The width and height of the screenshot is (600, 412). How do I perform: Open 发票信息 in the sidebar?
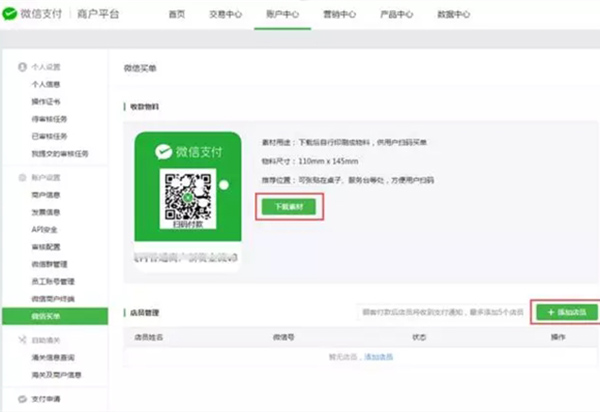click(x=46, y=212)
